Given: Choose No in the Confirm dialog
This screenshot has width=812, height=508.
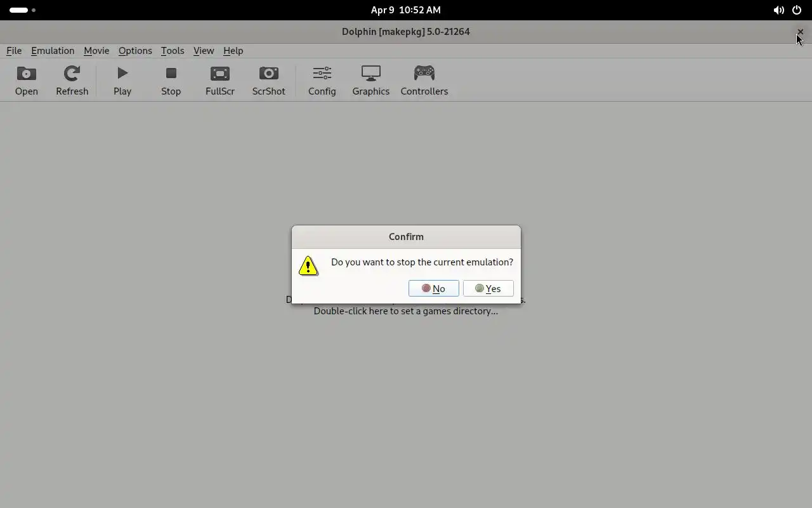Looking at the screenshot, I should [x=434, y=288].
